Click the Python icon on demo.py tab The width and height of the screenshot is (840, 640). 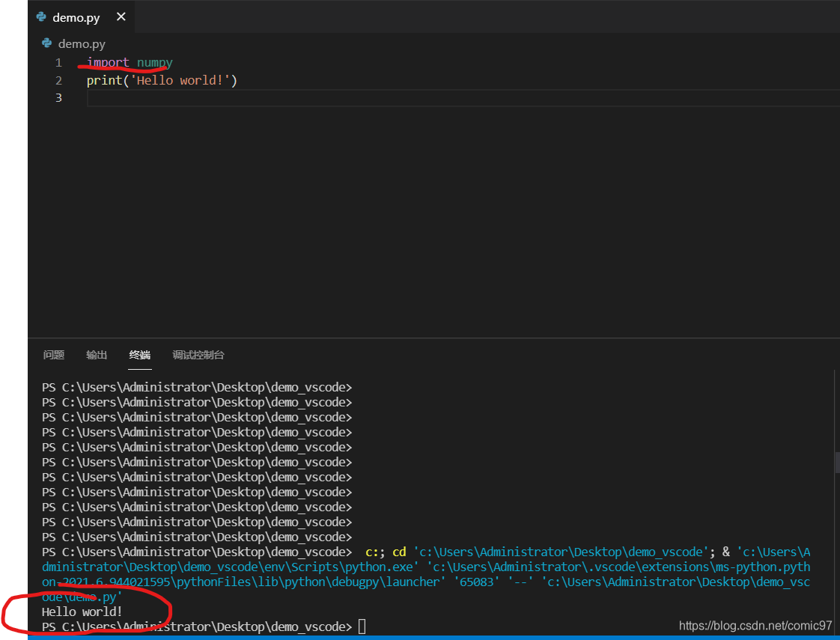point(41,16)
